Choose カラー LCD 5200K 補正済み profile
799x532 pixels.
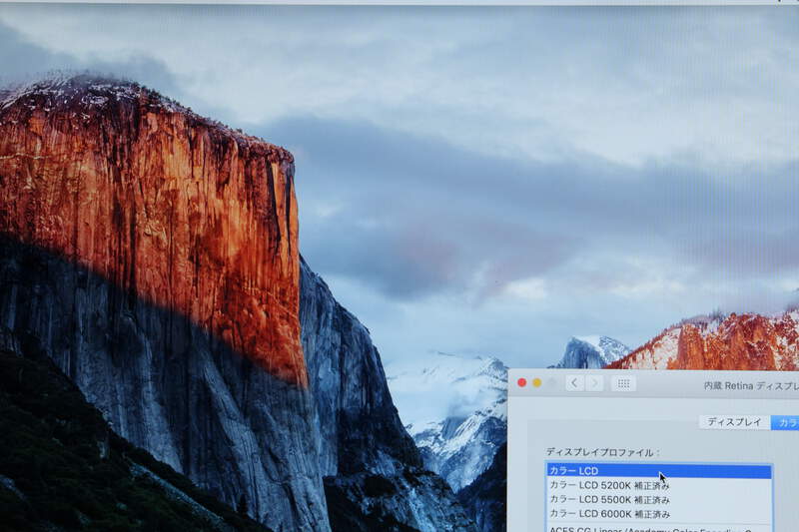pos(659,486)
